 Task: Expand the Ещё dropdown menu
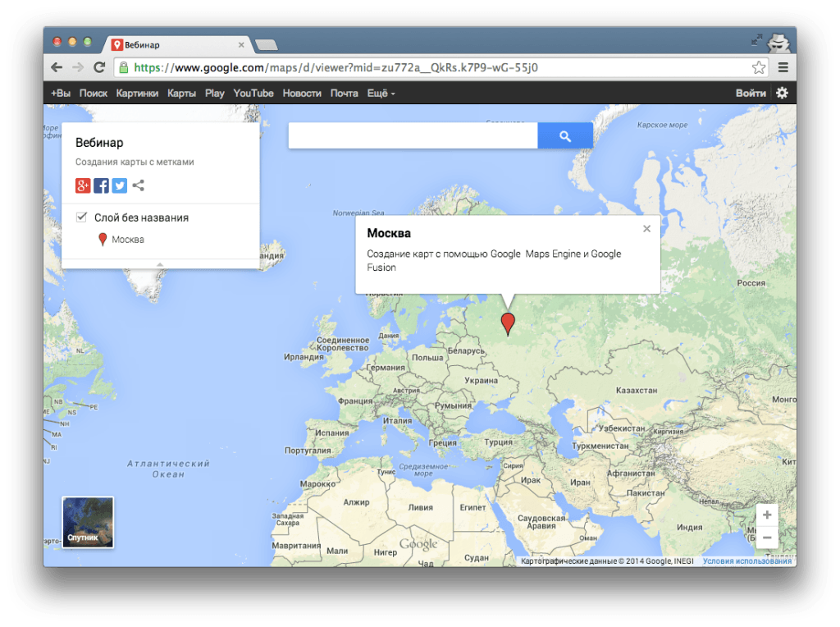[x=381, y=94]
